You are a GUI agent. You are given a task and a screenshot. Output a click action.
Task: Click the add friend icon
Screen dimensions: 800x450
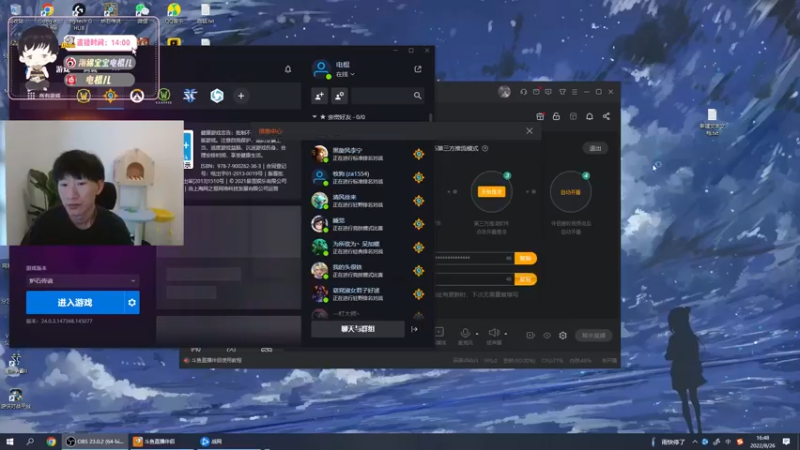click(319, 95)
